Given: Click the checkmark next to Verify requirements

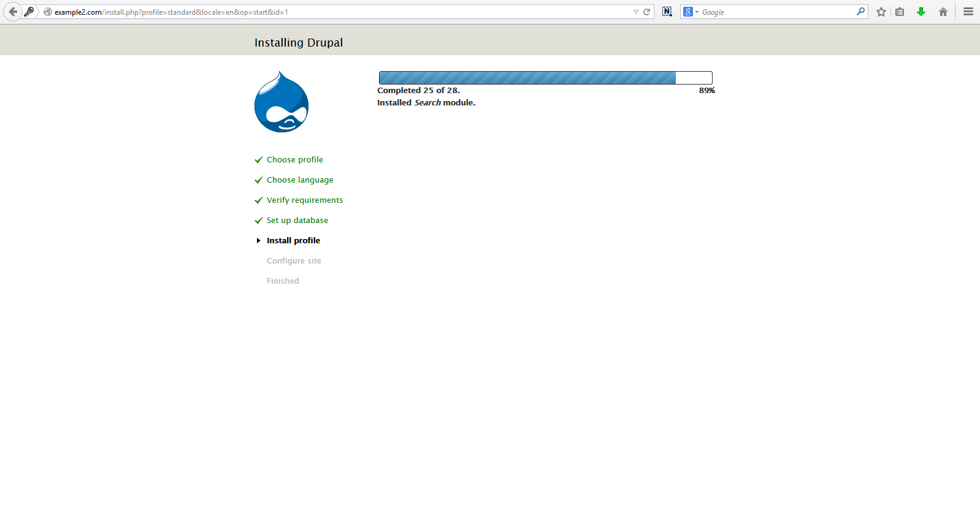Looking at the screenshot, I should (259, 200).
